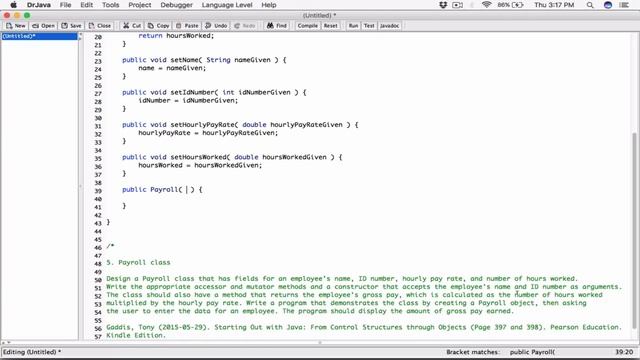
Task: Run the program with the Run button
Action: point(353,26)
